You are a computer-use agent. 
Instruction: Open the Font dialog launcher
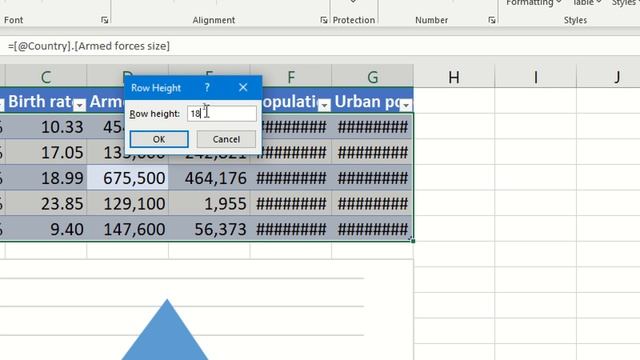pos(104,20)
